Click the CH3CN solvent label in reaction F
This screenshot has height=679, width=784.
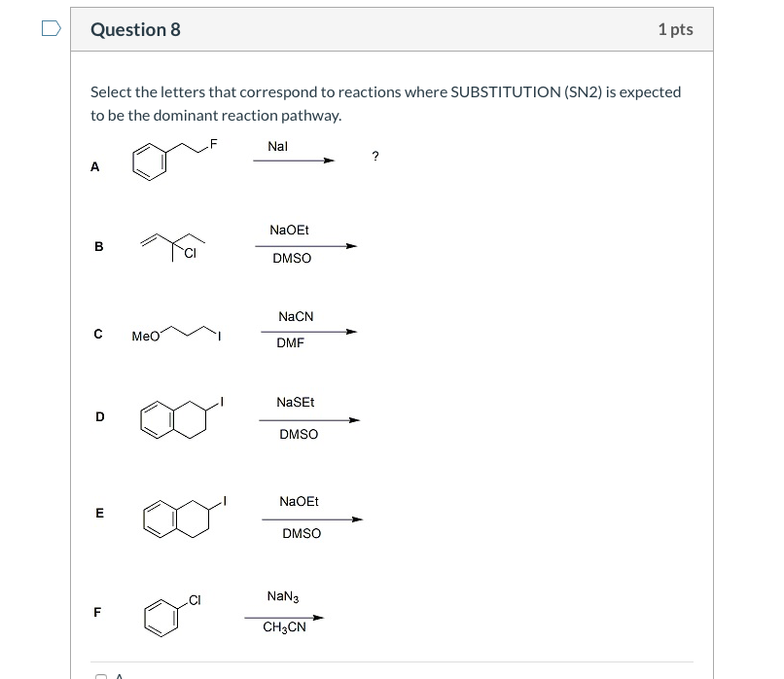click(x=284, y=626)
